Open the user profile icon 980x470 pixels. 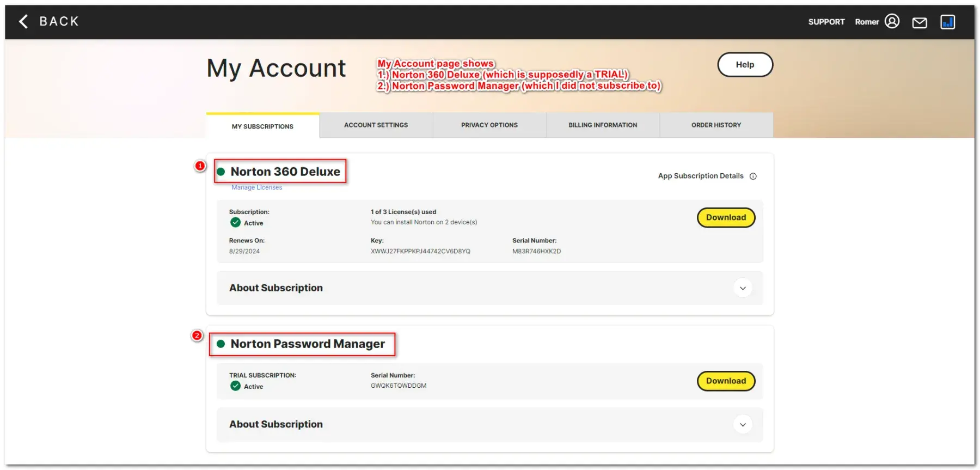pos(892,21)
